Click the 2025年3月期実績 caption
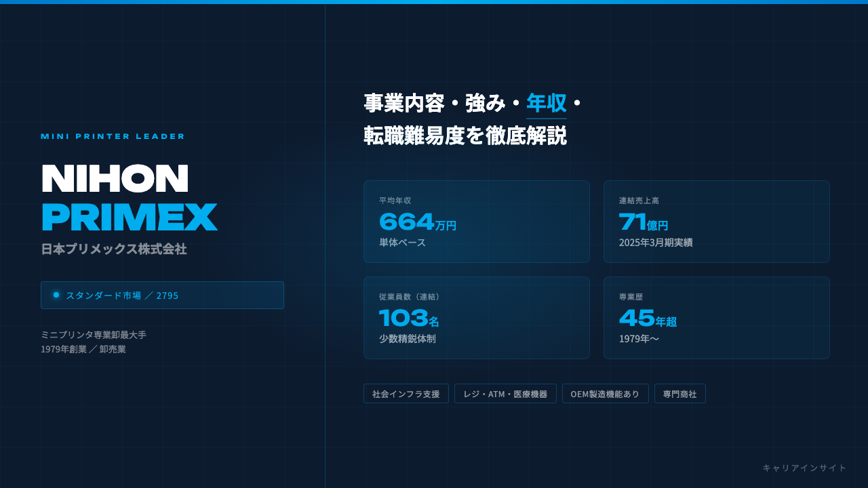The height and width of the screenshot is (488, 868). (656, 243)
